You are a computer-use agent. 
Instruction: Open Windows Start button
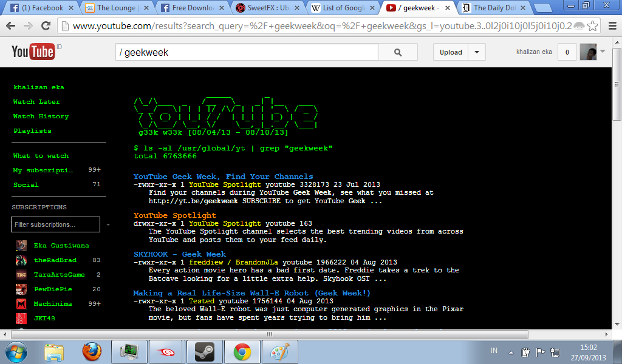[x=16, y=352]
